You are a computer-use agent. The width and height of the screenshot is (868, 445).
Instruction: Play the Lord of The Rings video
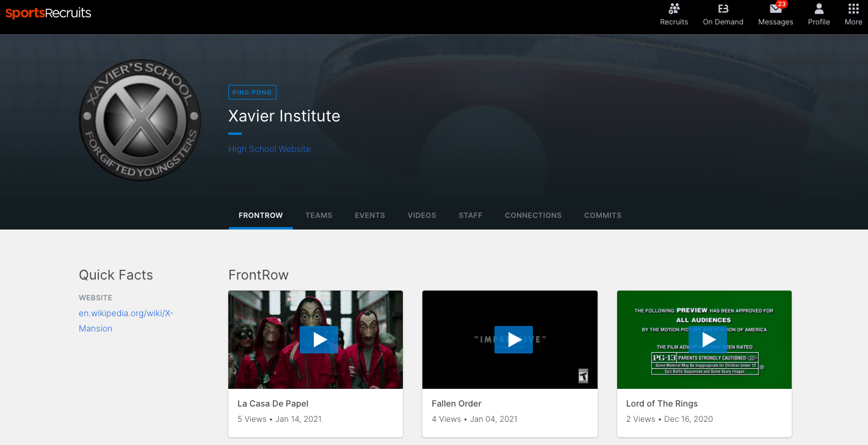click(x=707, y=339)
